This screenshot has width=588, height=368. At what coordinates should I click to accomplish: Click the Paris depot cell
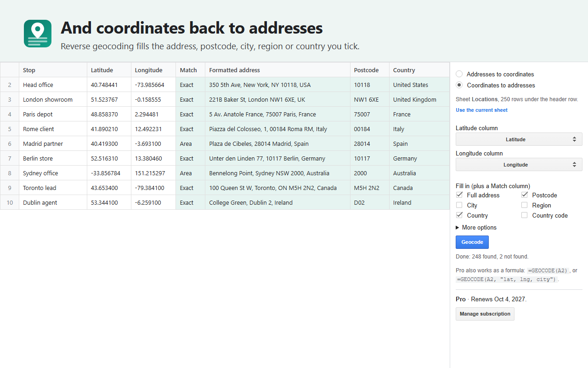[x=53, y=114]
